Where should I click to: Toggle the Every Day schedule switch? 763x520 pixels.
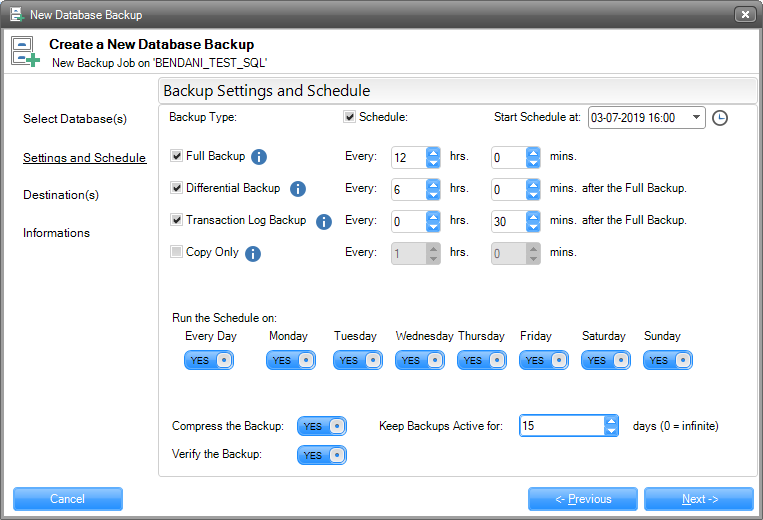tap(209, 360)
